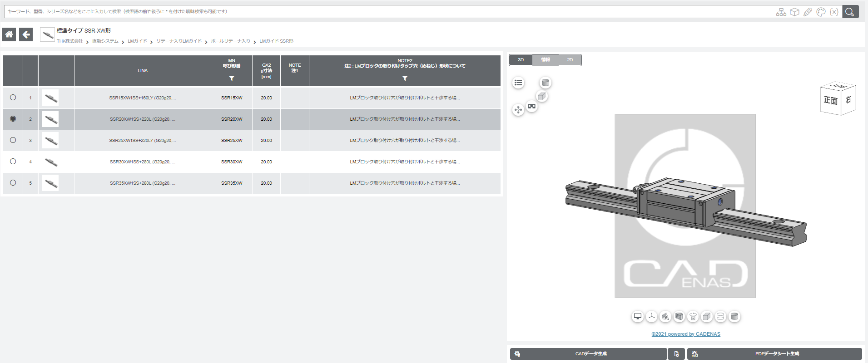This screenshot has height=363, width=868.
Task: Click the hatched cut-solid icon
Action: click(x=679, y=317)
